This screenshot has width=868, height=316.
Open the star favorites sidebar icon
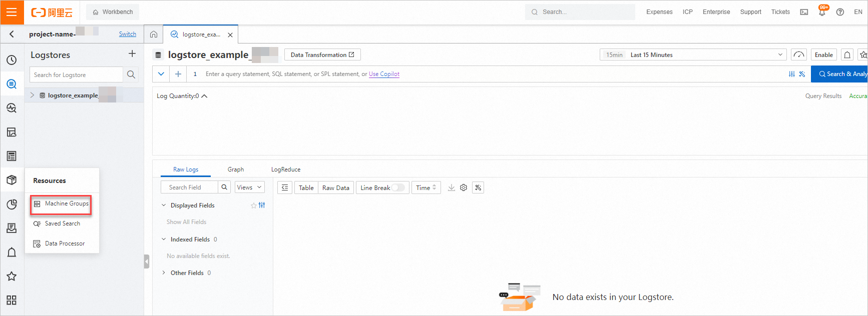coord(12,276)
